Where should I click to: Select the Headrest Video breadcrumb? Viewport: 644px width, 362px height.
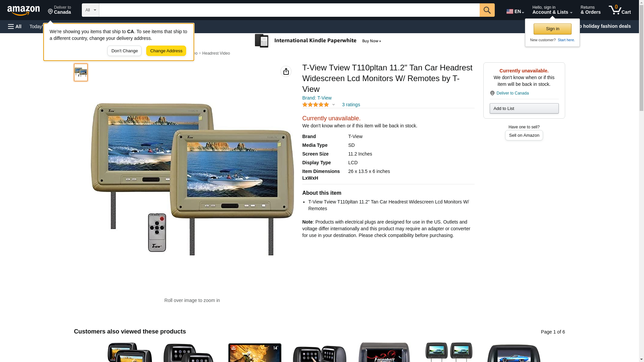pyautogui.click(x=216, y=53)
